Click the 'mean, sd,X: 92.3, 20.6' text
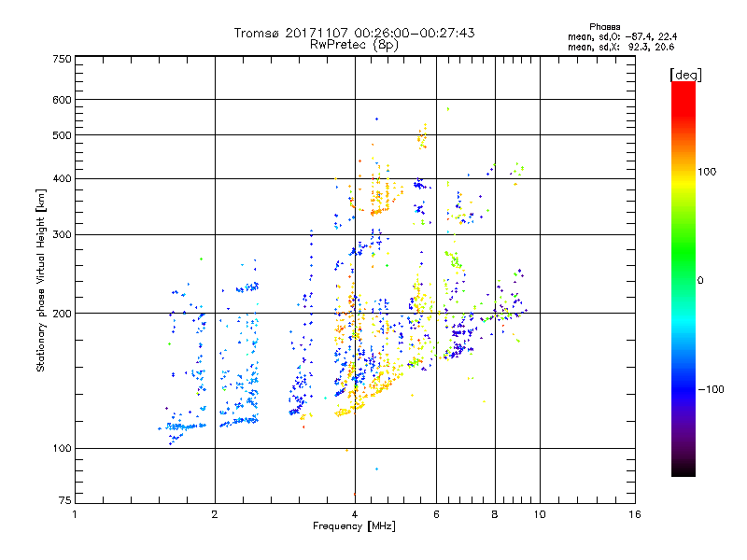 [621, 47]
